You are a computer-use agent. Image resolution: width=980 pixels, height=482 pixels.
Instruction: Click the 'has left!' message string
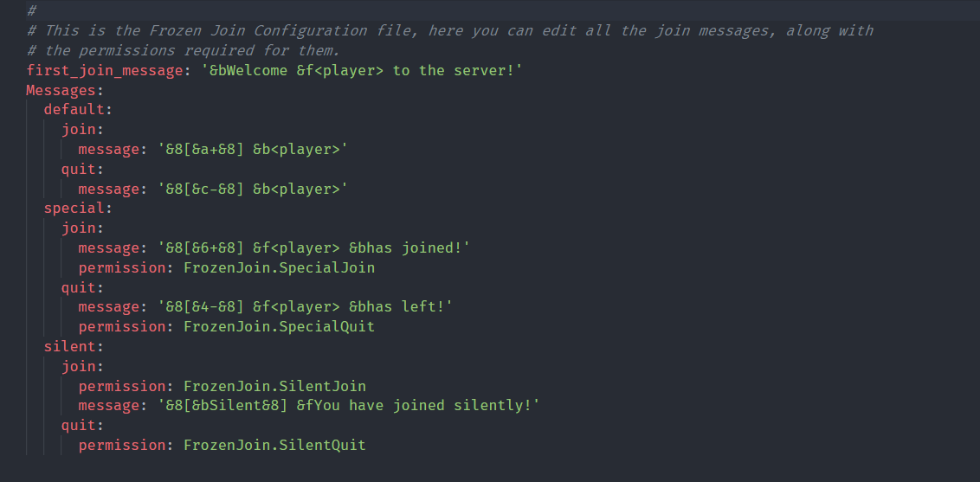pos(305,307)
